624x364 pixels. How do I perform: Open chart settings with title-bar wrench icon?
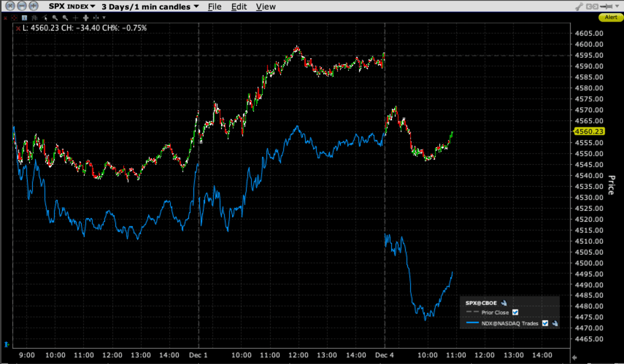[579, 6]
